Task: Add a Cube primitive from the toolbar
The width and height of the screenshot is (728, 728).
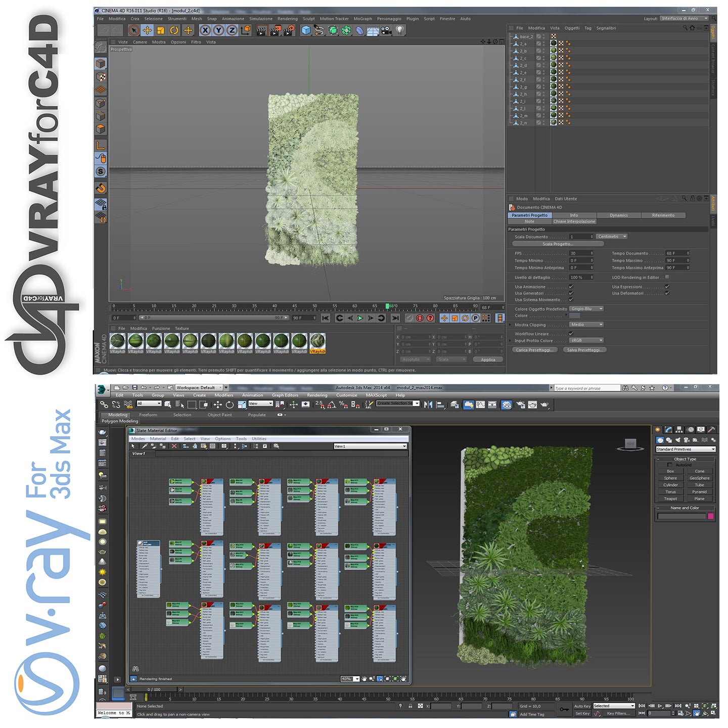Action: 306,30
